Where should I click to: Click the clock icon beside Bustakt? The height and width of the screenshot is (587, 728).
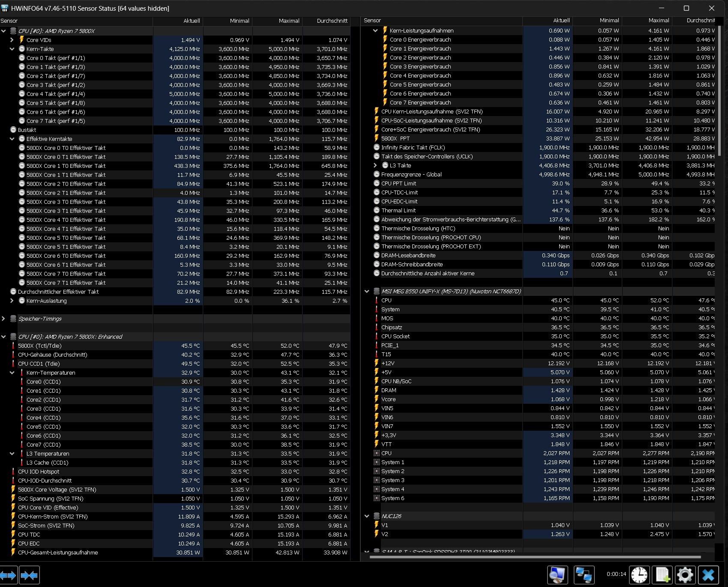point(13,130)
